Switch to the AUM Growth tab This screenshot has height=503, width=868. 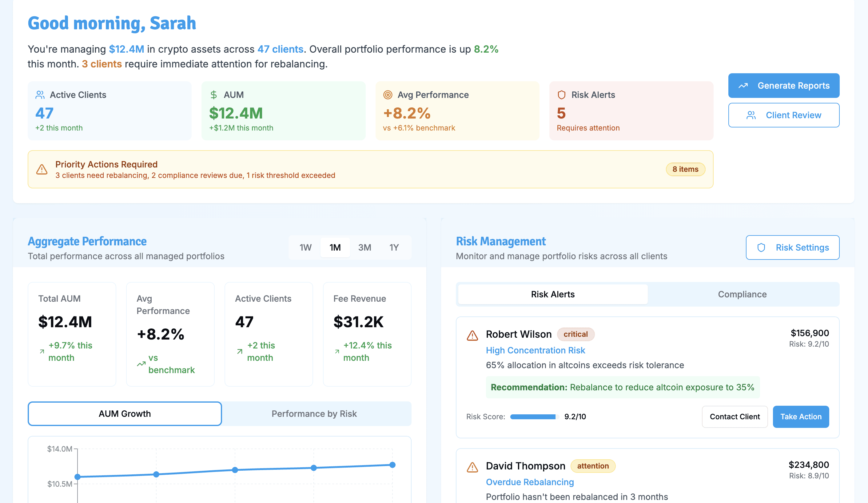click(x=125, y=413)
